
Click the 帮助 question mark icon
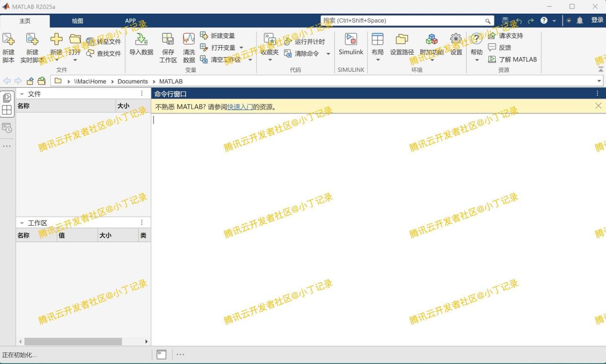(477, 39)
